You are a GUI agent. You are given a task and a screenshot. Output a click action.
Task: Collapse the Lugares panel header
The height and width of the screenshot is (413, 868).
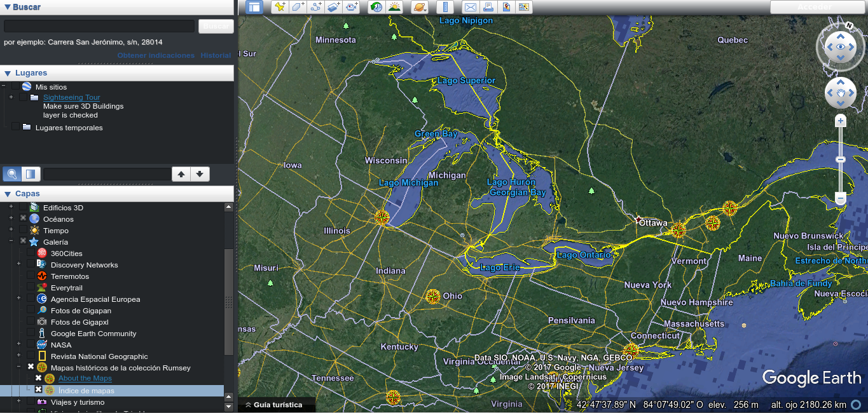[7, 73]
